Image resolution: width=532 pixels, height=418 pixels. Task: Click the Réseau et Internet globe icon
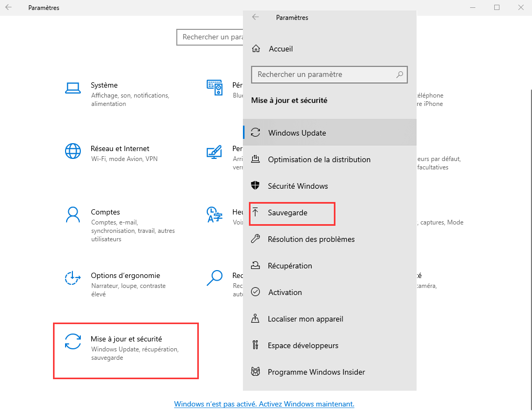(72, 151)
